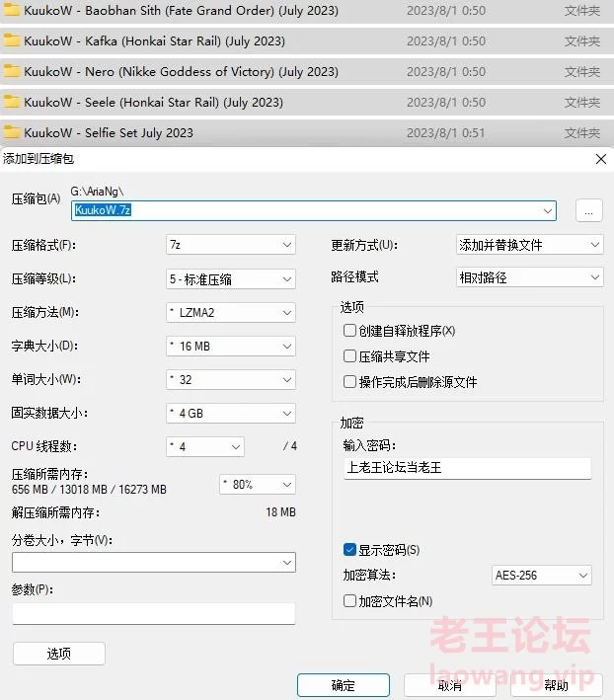Click 确定 button to confirm
This screenshot has height=700, width=614.
[344, 685]
